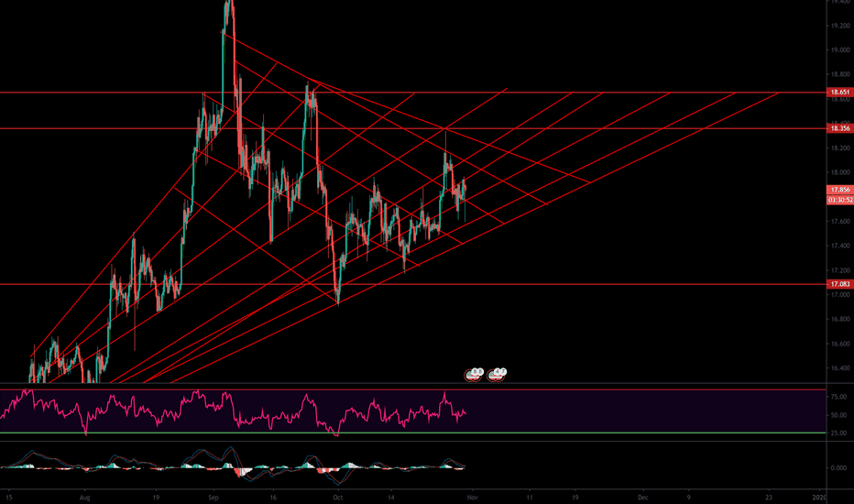
Task: Select the 18.356 horizontal line price label
Action: pyautogui.click(x=839, y=128)
